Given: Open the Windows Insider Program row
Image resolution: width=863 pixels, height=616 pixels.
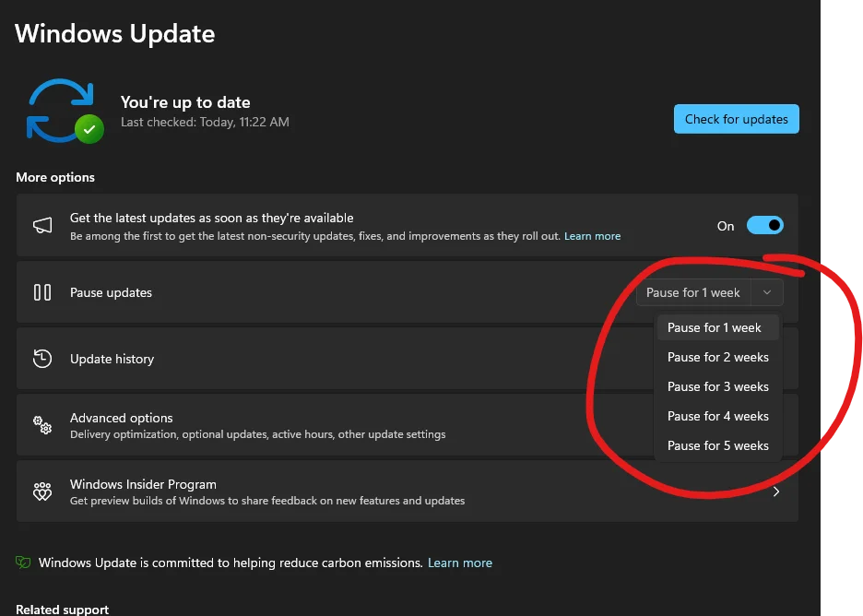Looking at the screenshot, I should coord(408,492).
